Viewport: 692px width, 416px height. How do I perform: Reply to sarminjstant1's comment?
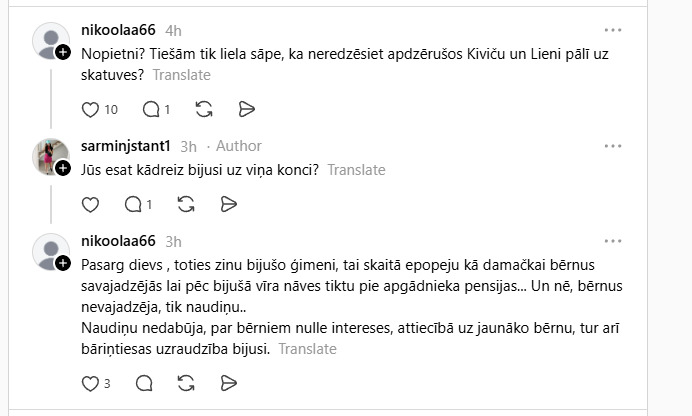click(133, 204)
